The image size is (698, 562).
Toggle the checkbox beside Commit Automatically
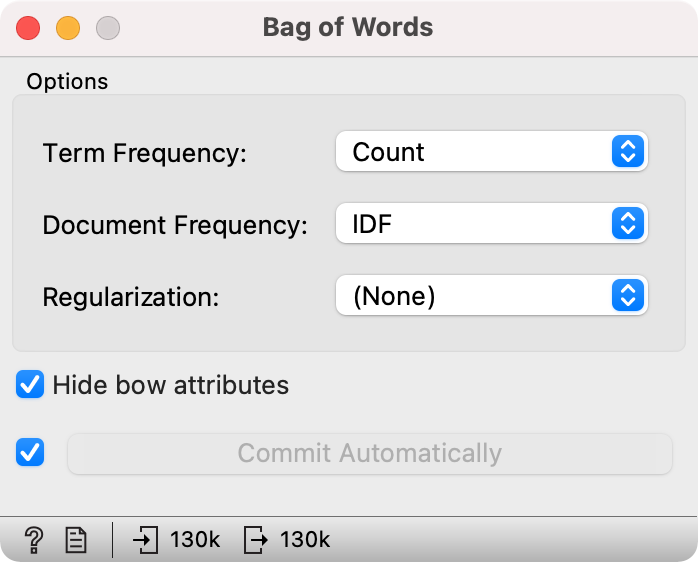(31, 453)
